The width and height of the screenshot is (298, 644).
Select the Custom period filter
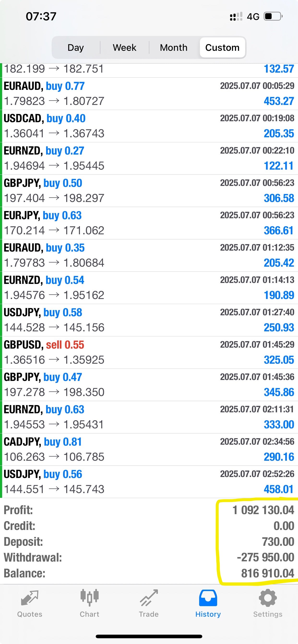(222, 47)
